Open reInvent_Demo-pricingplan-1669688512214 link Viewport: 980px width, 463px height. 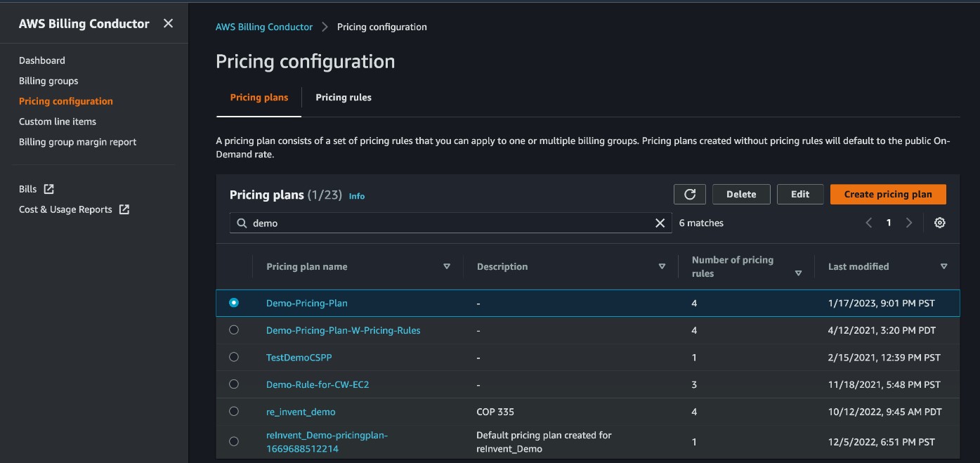(x=327, y=441)
